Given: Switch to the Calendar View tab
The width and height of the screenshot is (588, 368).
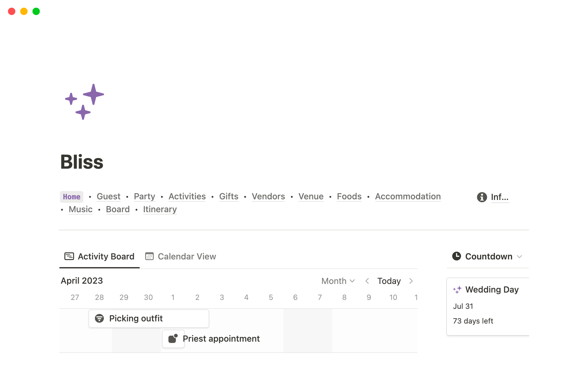Looking at the screenshot, I should [181, 256].
